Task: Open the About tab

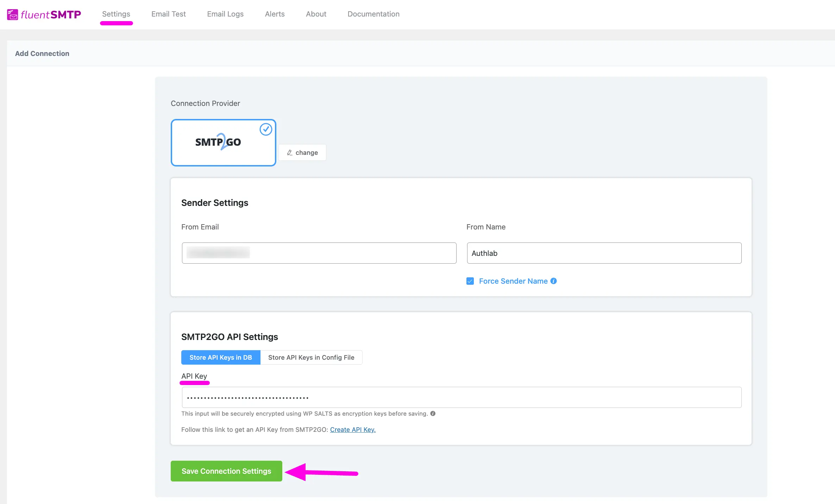Action: [316, 14]
